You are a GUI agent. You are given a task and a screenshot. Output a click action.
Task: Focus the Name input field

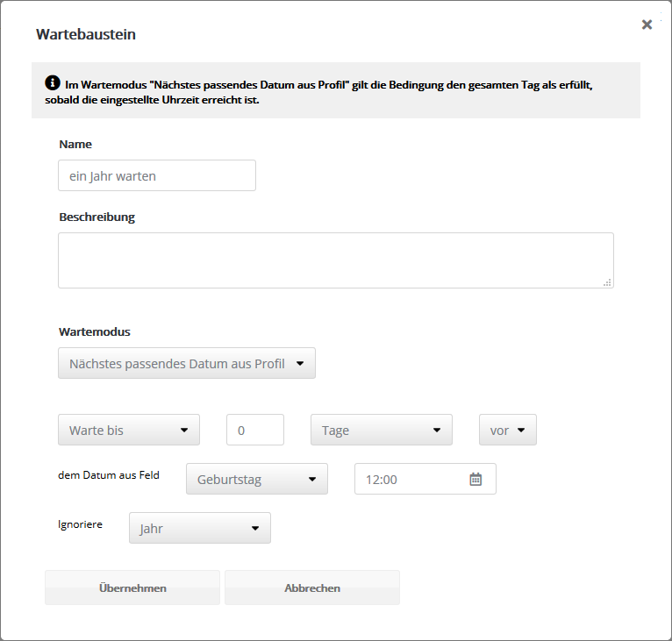coord(157,175)
